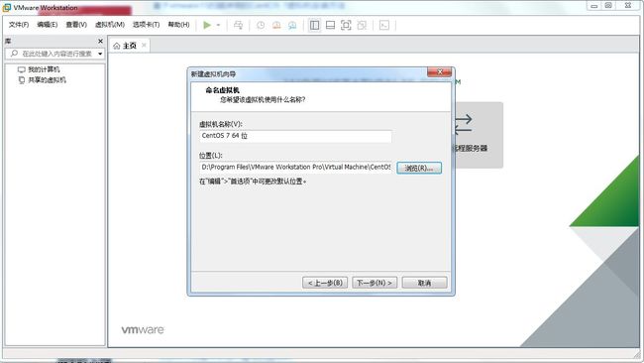
Task: Toggle the library sidebar view icon
Action: pos(315,25)
